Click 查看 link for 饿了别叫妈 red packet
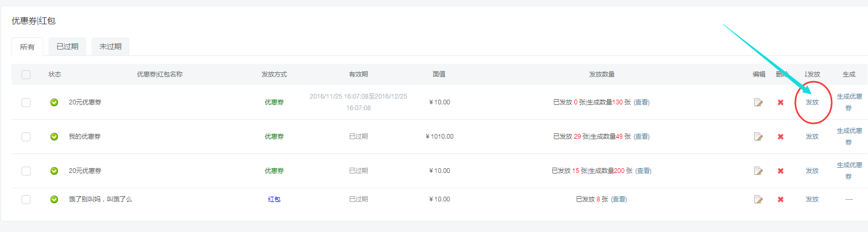This screenshot has height=232, width=868. [619, 199]
